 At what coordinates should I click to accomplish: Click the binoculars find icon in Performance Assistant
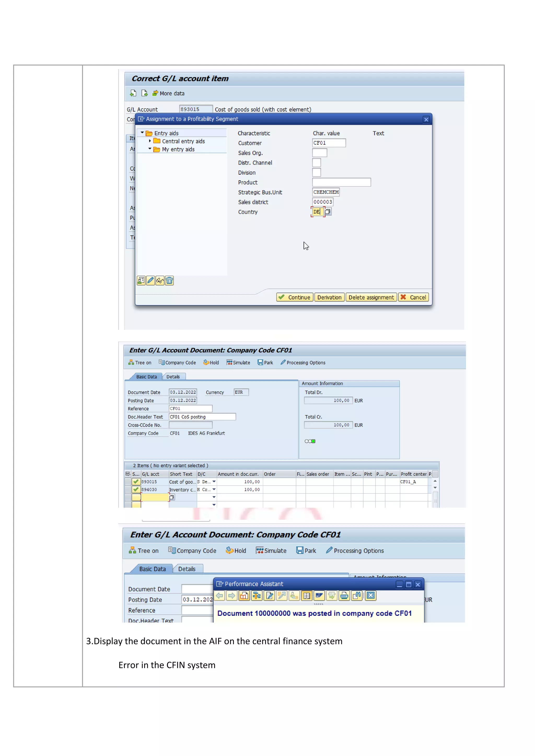coord(357,596)
